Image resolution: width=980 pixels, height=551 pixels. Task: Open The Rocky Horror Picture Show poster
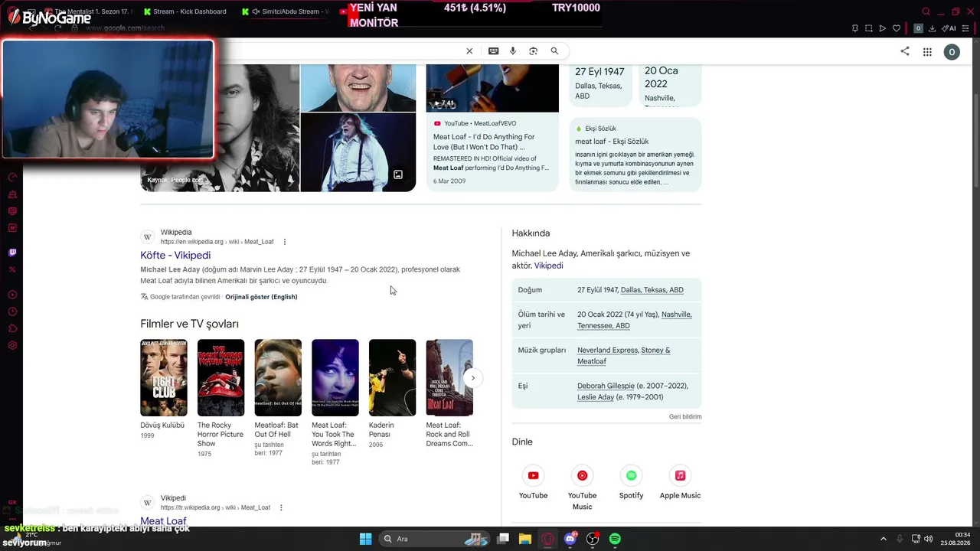point(220,378)
